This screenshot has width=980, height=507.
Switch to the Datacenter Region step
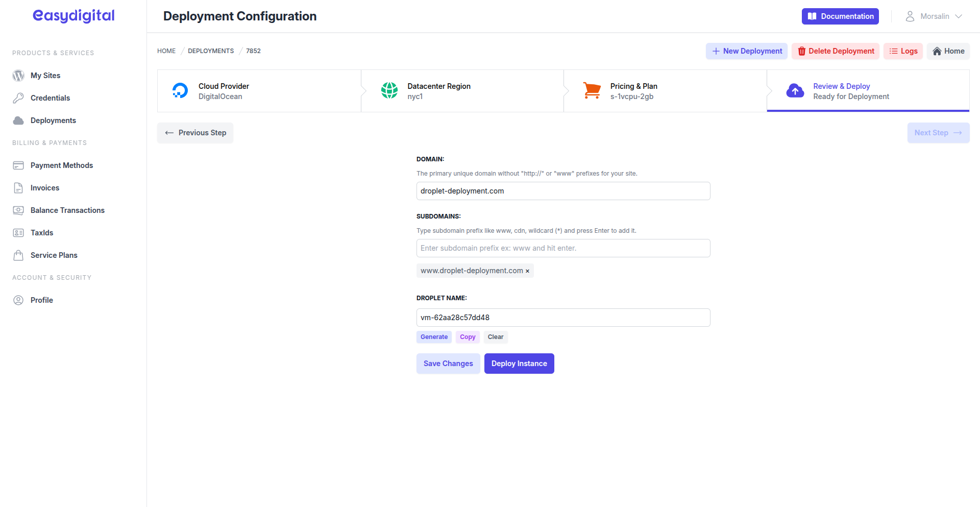(x=462, y=91)
